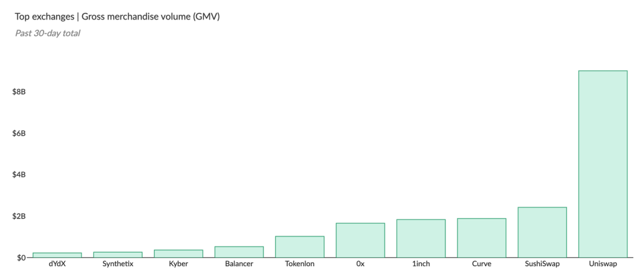Click the Uniswap axis label

(602, 264)
